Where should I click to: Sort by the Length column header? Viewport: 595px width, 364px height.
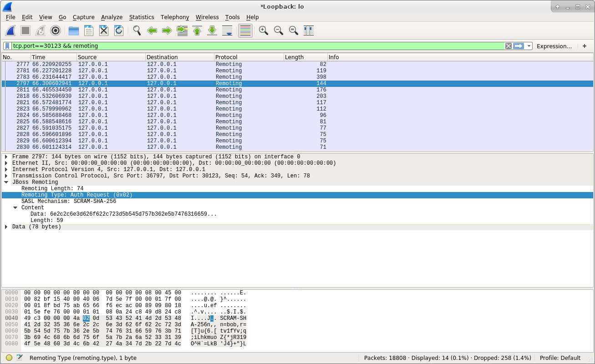click(x=305, y=57)
